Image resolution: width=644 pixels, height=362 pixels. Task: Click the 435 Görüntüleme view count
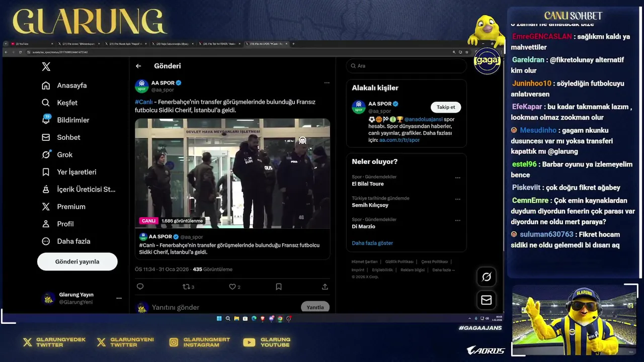point(213,269)
